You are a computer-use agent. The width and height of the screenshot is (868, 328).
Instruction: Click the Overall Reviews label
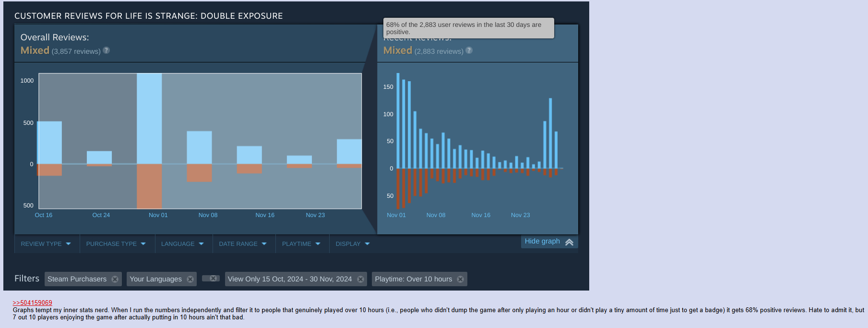point(55,37)
